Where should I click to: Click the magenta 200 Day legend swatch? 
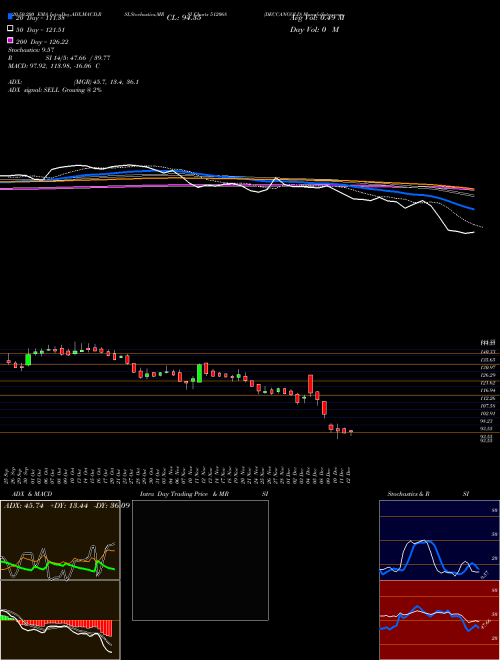click(11, 40)
